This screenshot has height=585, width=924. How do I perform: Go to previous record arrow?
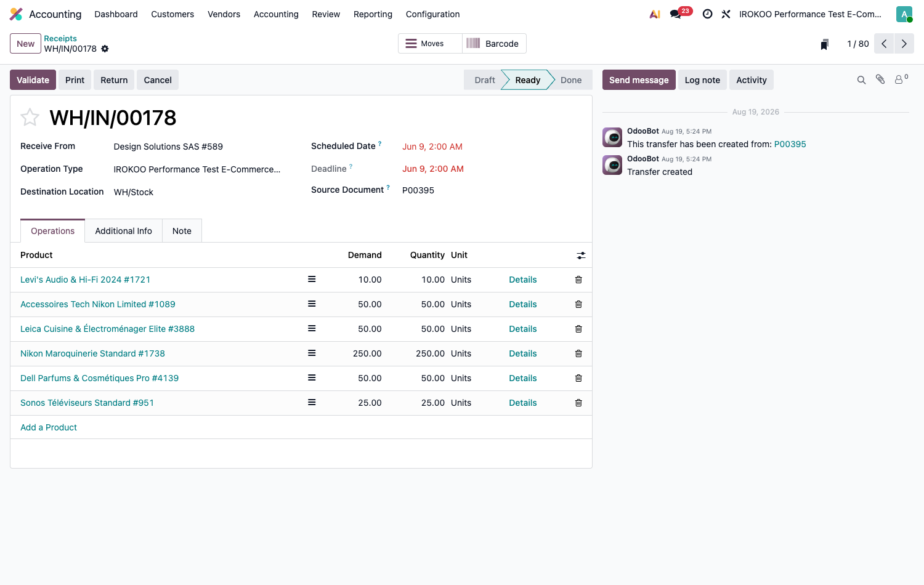coord(884,44)
